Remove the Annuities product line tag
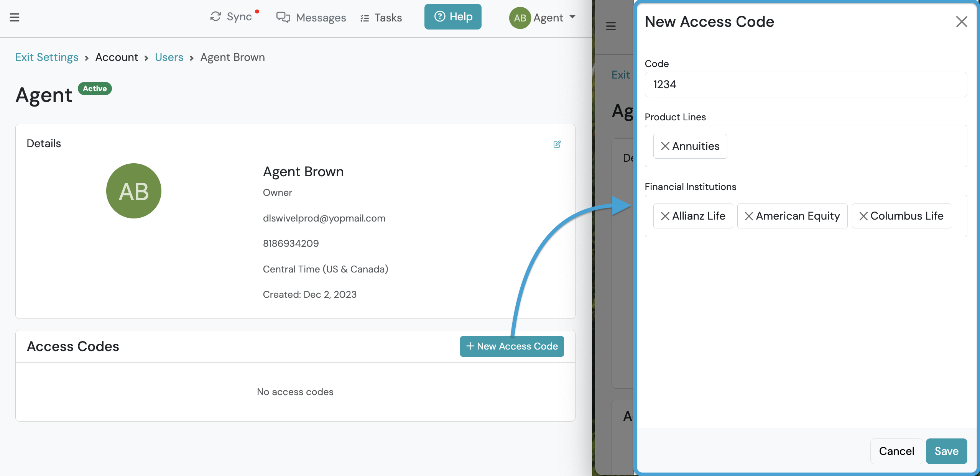The width and height of the screenshot is (980, 476). point(665,146)
